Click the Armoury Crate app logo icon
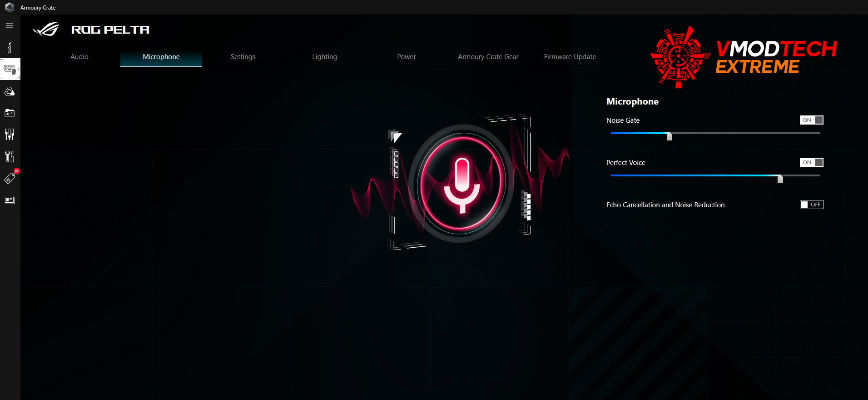868x400 pixels. tap(9, 7)
